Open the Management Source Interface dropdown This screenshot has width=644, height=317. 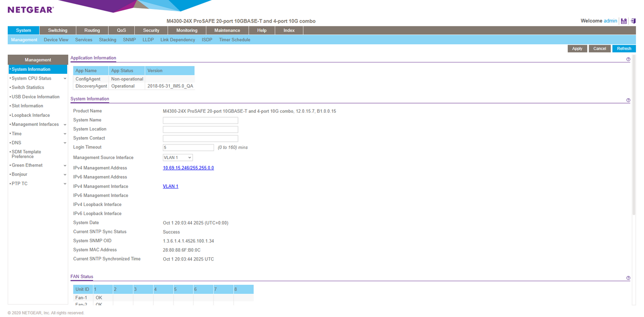(x=178, y=158)
